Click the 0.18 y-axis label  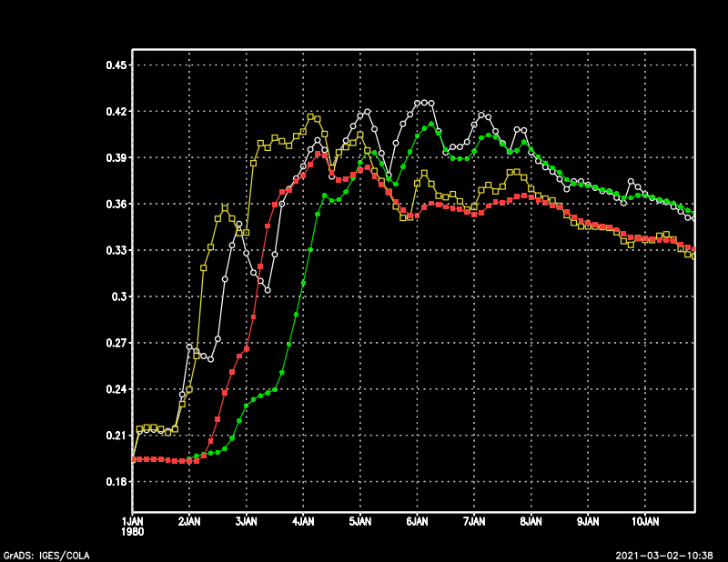pyautogui.click(x=116, y=482)
